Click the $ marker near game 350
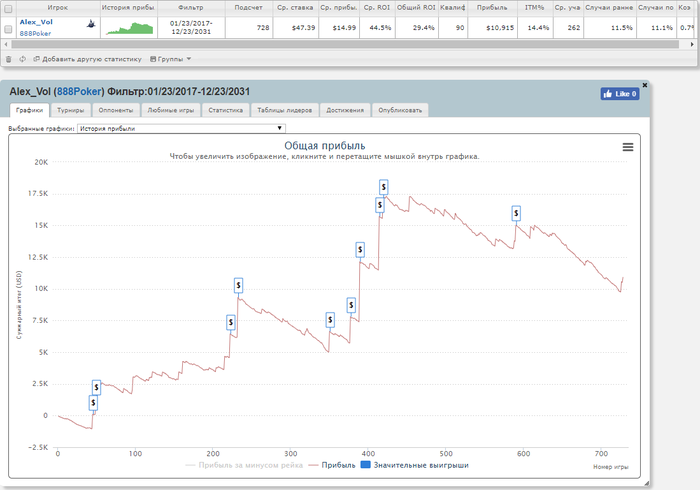Viewport: 700px width, 490px height. 330,320
